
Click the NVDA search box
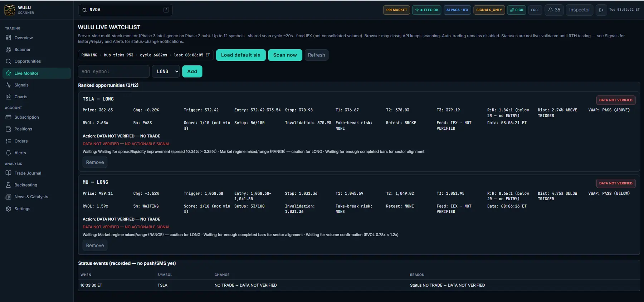(x=125, y=10)
